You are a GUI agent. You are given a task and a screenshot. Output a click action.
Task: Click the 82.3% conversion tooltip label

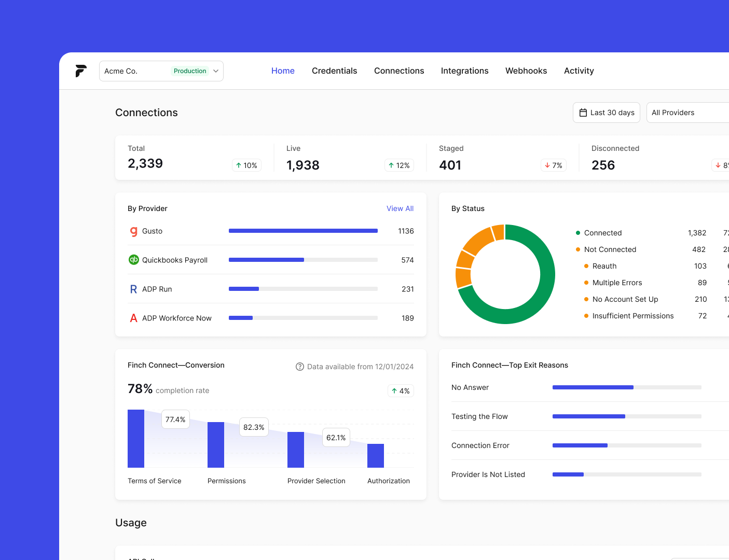[254, 427]
